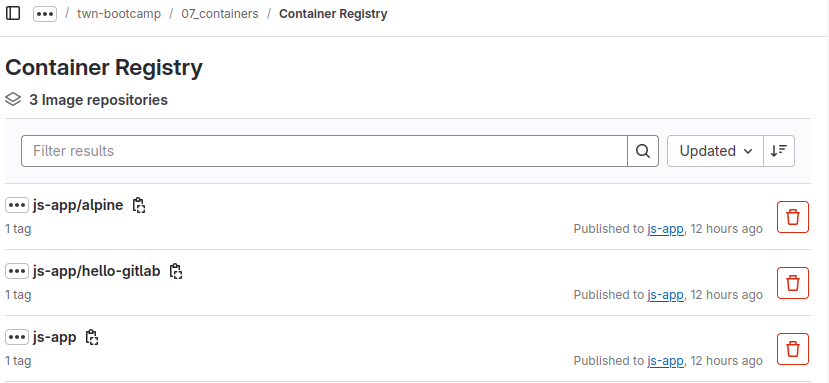Open js-app project link in alpine row
Viewport: 829px width, 383px height.
[x=665, y=229]
